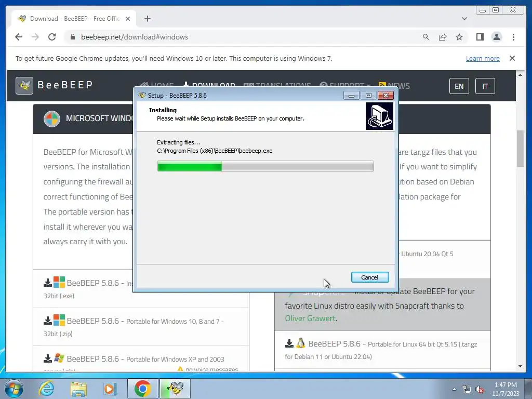Minimize the Setup - BeeBEEP 5.8.6 window
532x399 pixels.
pos(351,96)
